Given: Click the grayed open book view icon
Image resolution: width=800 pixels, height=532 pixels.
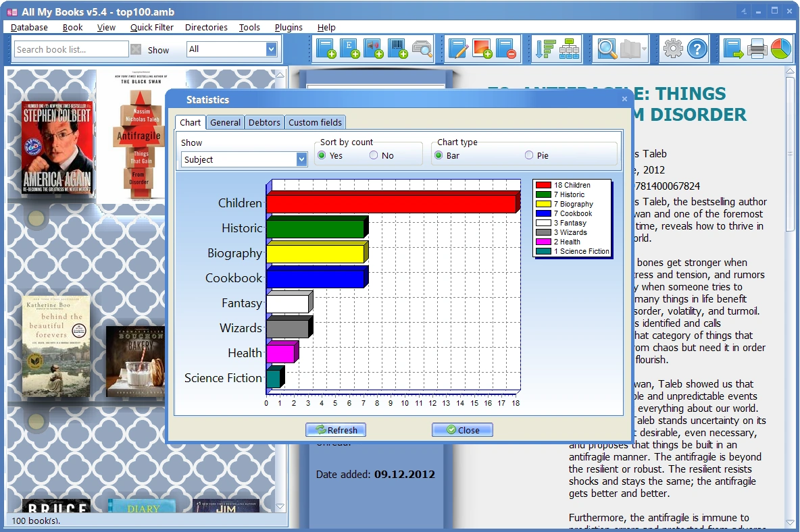Looking at the screenshot, I should tap(630, 49).
